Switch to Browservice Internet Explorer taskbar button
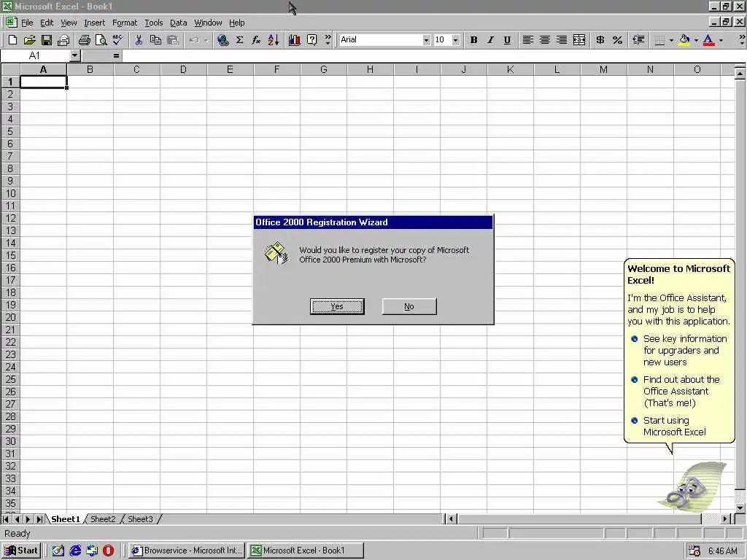Screen dimensions: 747x560 (x=187, y=551)
